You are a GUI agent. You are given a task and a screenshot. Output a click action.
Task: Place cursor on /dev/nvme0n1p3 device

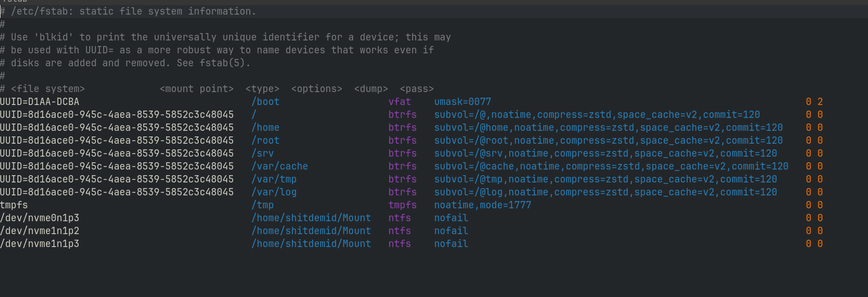39,218
